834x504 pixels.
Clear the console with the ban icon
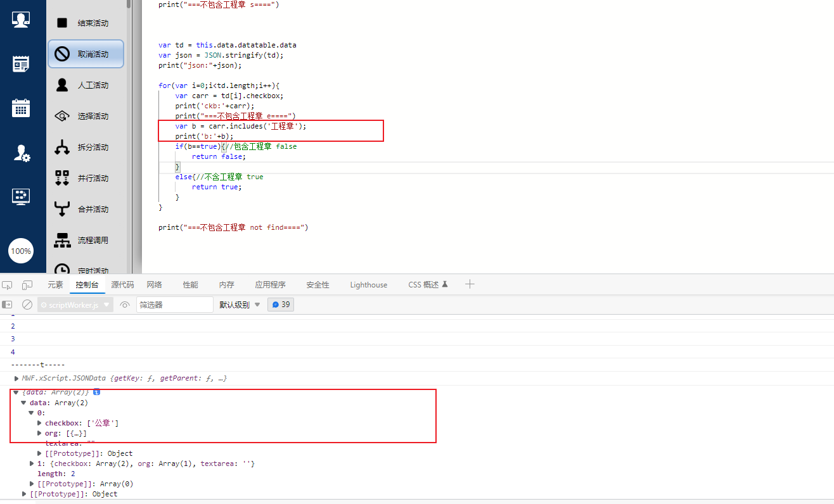pyautogui.click(x=27, y=305)
